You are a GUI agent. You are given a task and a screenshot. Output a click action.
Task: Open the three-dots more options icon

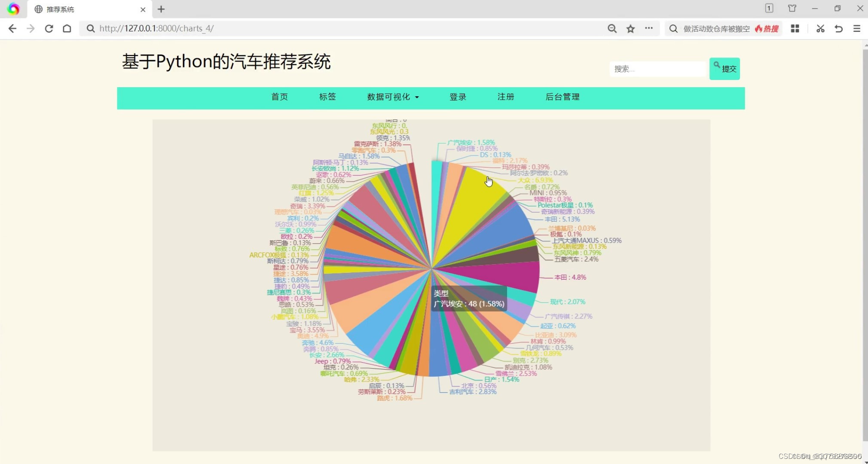pyautogui.click(x=649, y=28)
